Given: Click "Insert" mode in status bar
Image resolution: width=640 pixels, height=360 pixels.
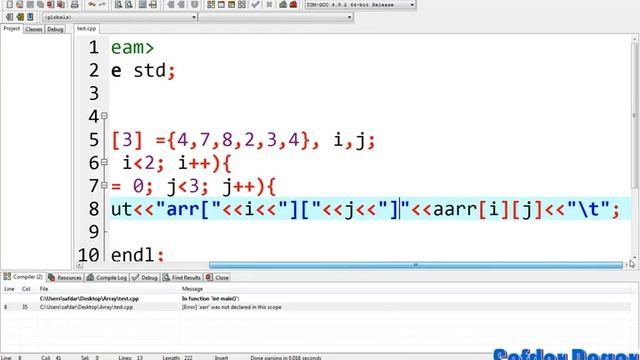Looking at the screenshot, I should [221, 358].
